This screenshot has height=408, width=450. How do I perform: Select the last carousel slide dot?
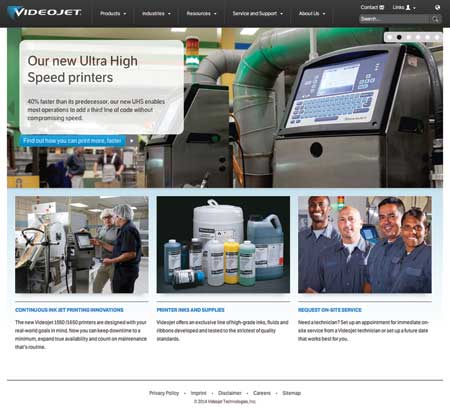coord(437,37)
